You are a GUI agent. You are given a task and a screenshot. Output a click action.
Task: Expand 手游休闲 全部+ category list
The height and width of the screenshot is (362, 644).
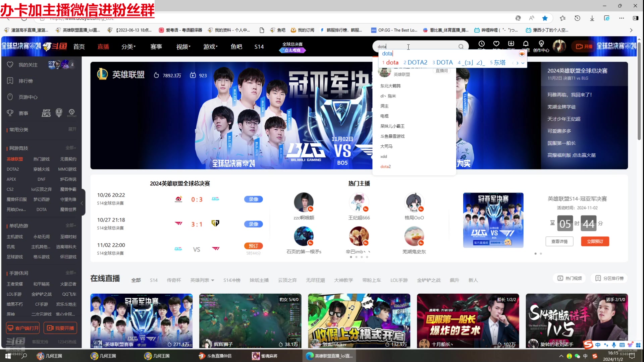tap(71, 273)
